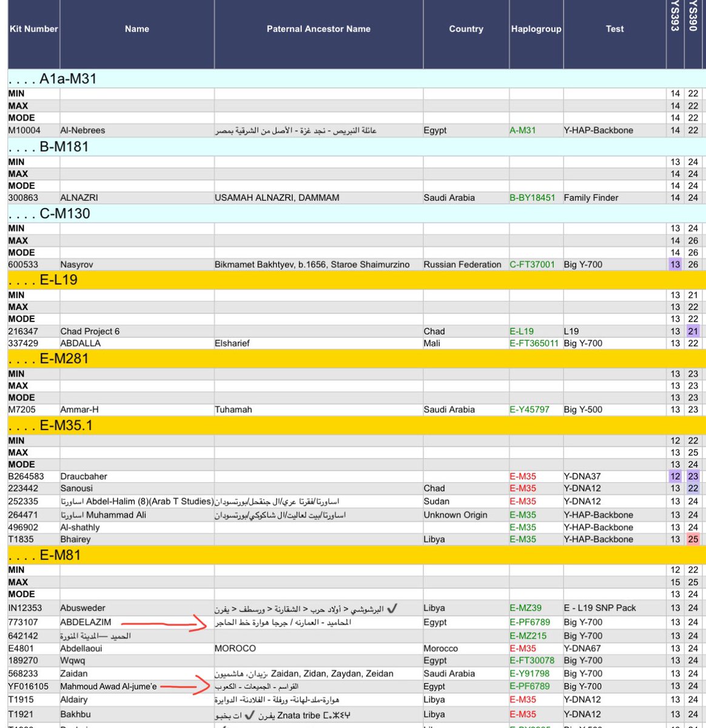Select the name Mahmoud Awad Al-jume'e
Image resolution: width=706 pixels, height=728 pixels.
(109, 687)
